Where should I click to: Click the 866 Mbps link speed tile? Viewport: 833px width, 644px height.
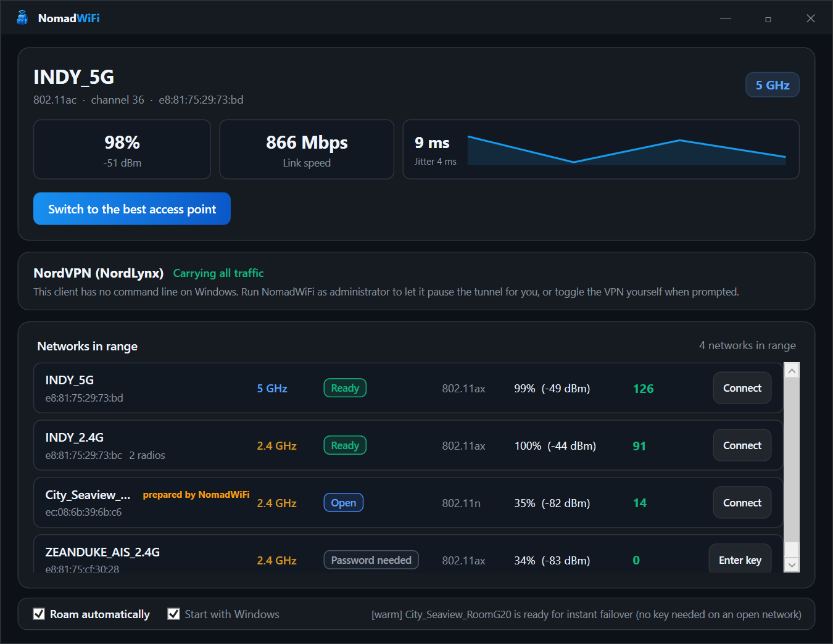click(x=307, y=149)
